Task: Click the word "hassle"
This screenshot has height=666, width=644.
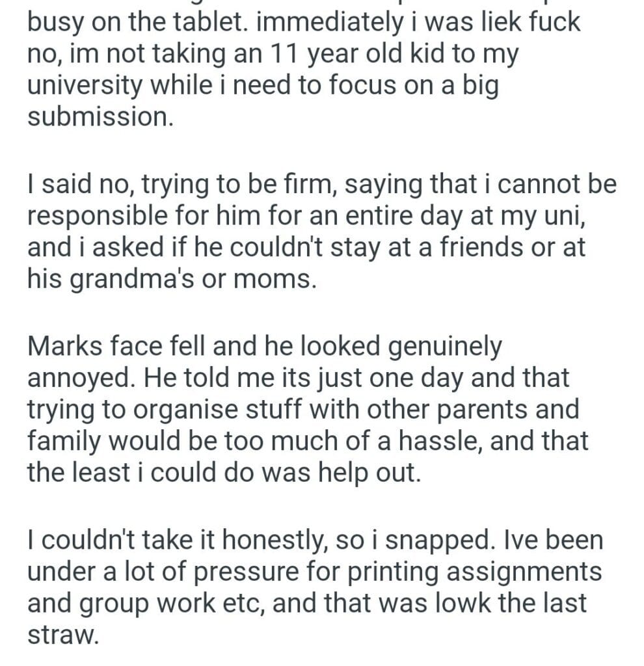Action: (x=431, y=440)
